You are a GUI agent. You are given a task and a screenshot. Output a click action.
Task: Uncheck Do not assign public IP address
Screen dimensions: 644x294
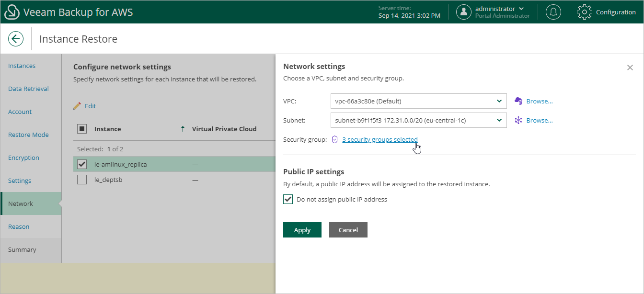tap(288, 199)
